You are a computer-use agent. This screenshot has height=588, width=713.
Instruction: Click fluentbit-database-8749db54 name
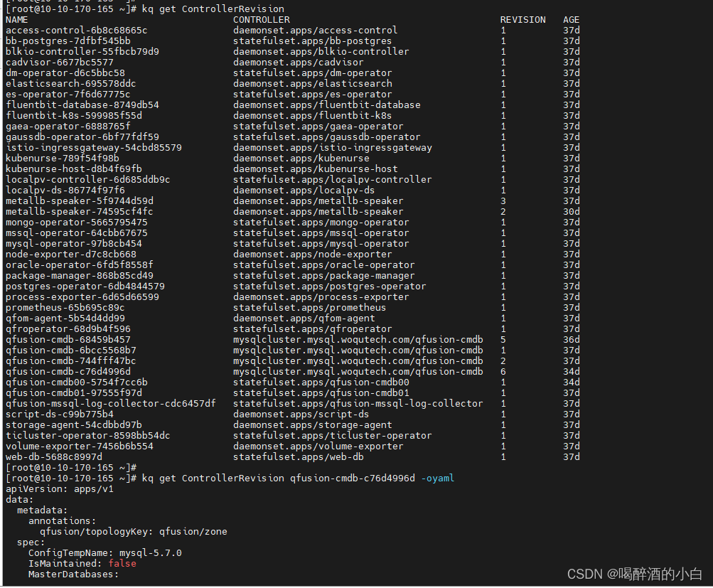coord(82,105)
